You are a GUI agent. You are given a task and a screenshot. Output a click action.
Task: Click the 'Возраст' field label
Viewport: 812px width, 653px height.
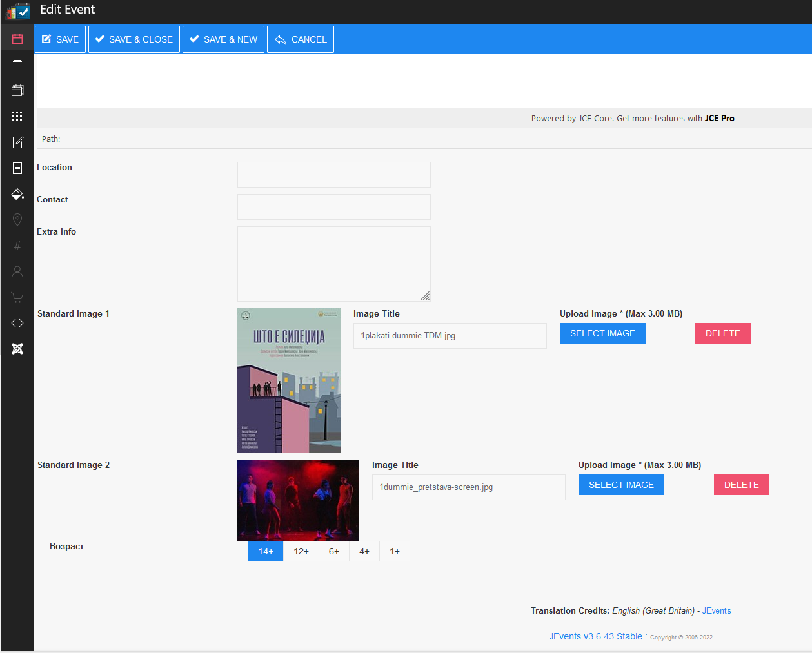[x=67, y=546]
